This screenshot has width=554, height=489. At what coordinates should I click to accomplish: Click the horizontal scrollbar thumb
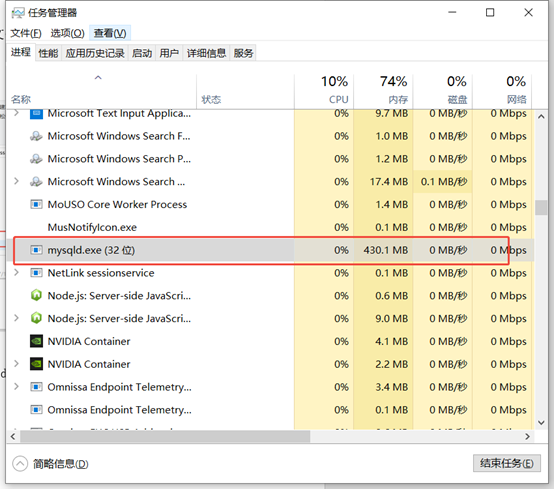[x=165, y=436]
